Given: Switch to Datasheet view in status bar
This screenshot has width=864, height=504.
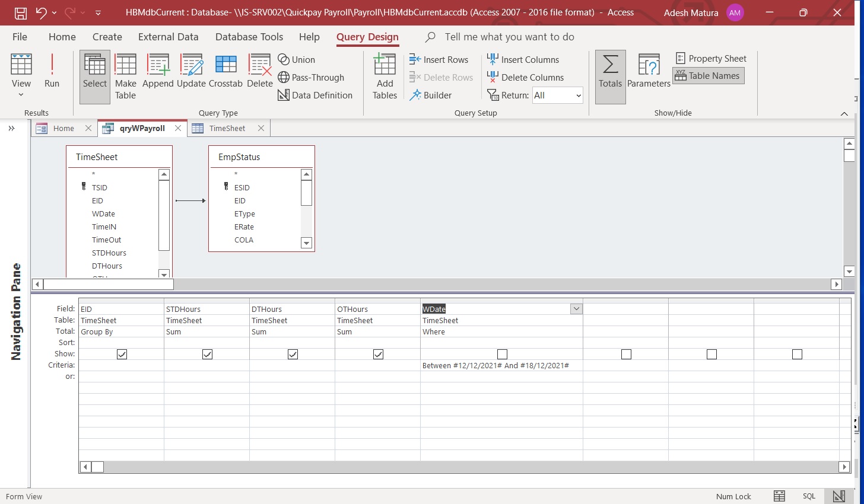Looking at the screenshot, I should (x=780, y=496).
